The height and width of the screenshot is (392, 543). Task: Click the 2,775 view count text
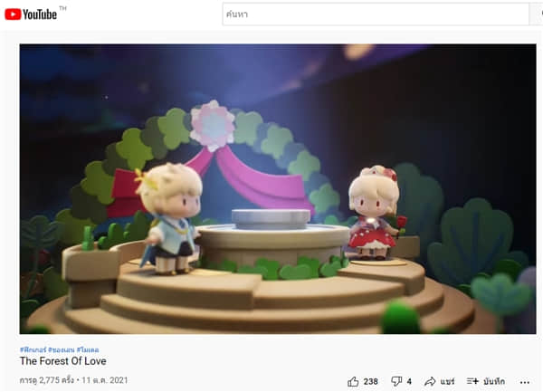click(x=47, y=380)
